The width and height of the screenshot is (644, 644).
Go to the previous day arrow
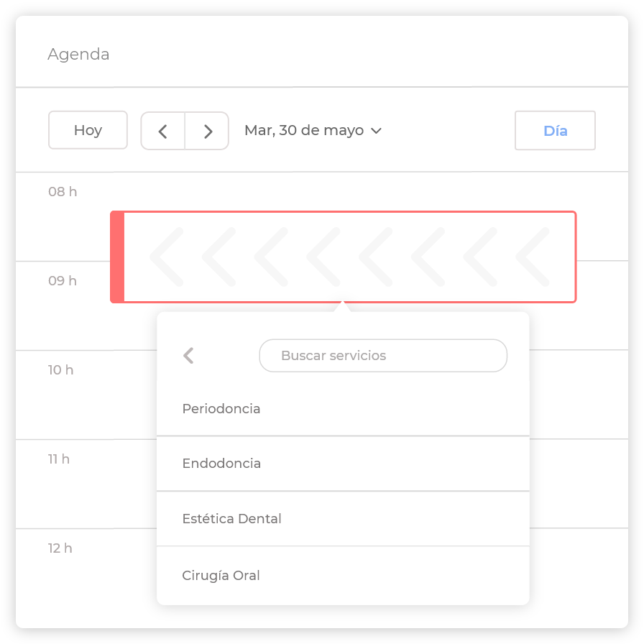click(163, 131)
